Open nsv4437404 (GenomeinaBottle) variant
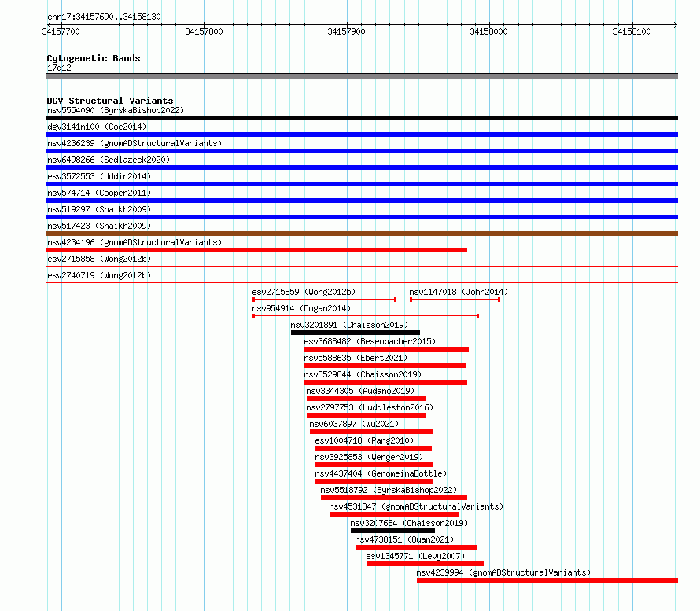Viewport: 700px width, 611px height. point(381,473)
